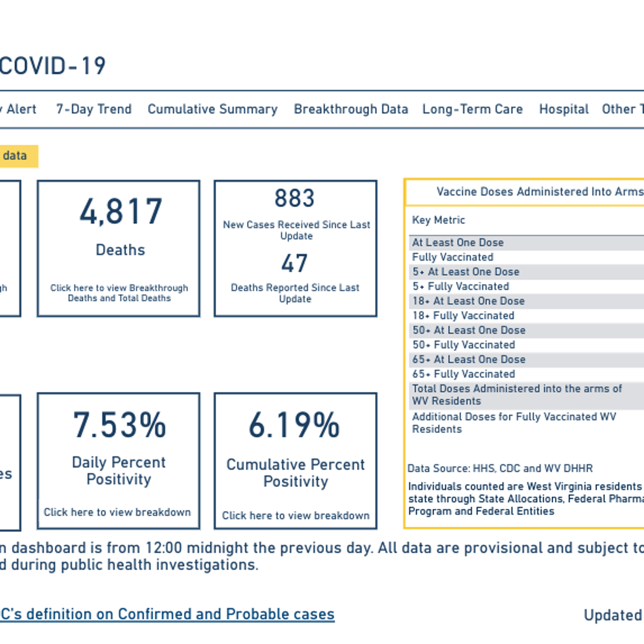The height and width of the screenshot is (644, 644).
Task: Click Total Doses Administered into the arms row
Action: coord(516,395)
